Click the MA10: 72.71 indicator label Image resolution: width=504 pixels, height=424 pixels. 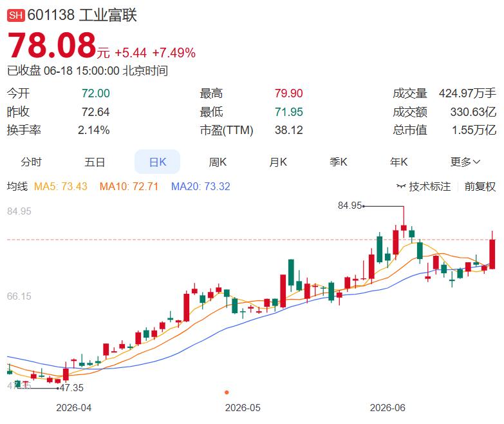129,186
